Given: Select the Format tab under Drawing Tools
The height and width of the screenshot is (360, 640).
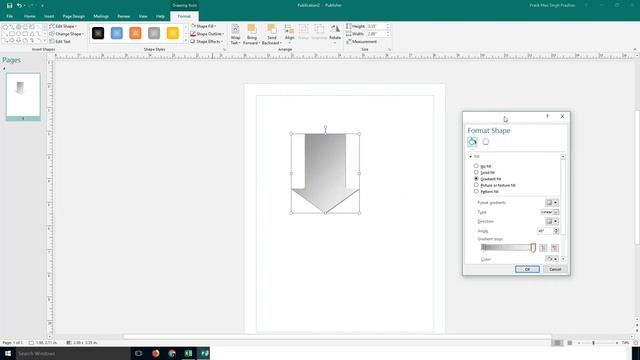Looking at the screenshot, I should (x=184, y=16).
